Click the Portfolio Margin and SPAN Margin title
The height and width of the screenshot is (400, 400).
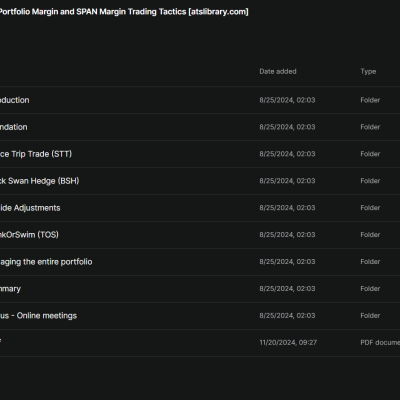click(x=124, y=12)
